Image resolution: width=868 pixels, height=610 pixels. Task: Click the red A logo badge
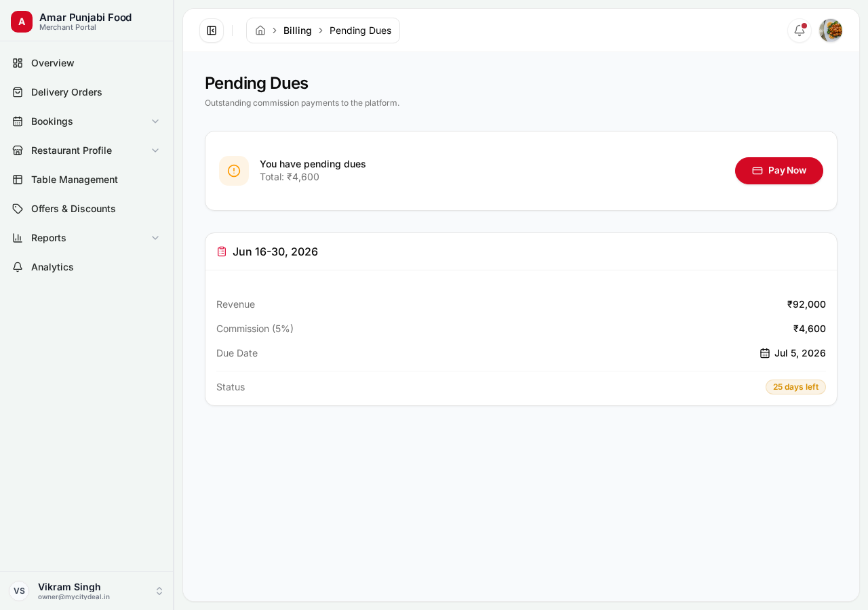click(22, 22)
